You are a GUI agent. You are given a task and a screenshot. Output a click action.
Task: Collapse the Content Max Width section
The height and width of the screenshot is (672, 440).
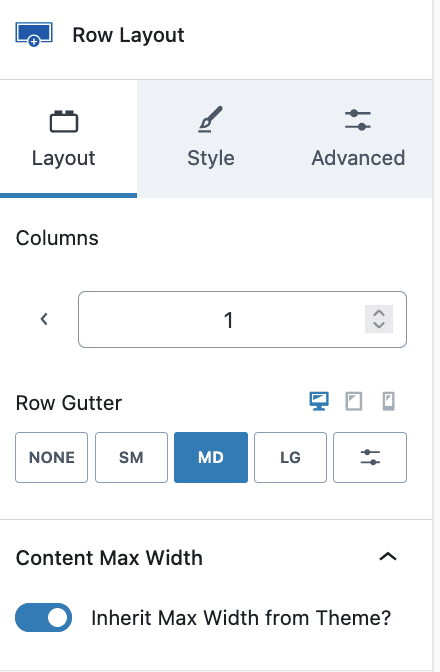coord(388,557)
